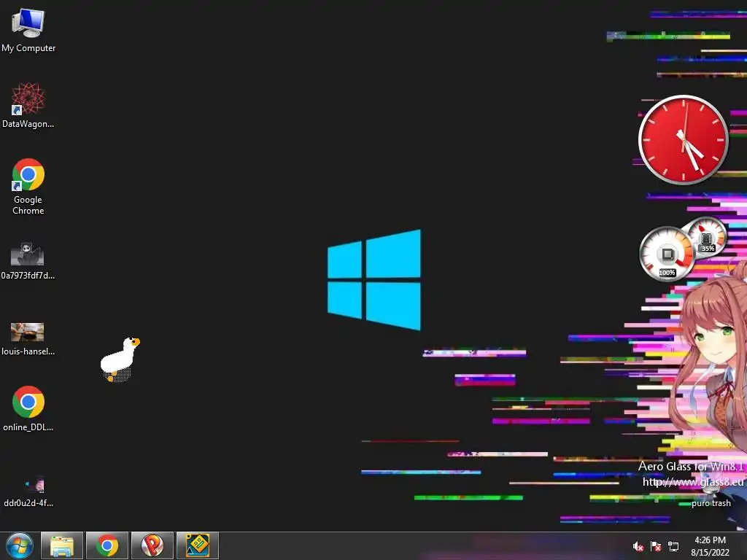This screenshot has width=747, height=560.
Task: Click the memory gauge showing 35%
Action: coord(707,237)
